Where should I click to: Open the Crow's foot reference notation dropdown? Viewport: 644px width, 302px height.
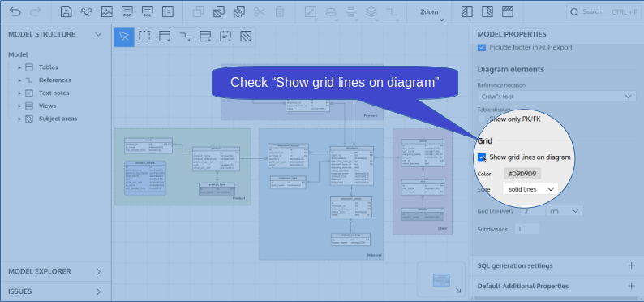(x=556, y=97)
